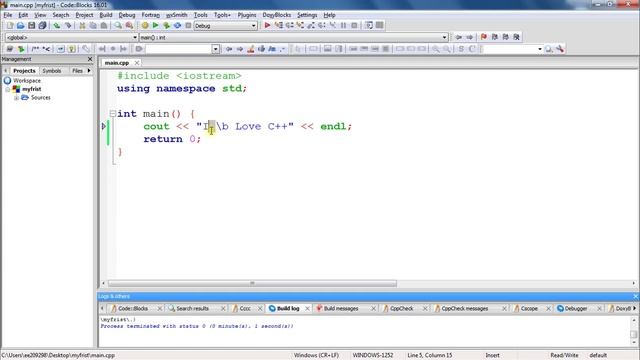The height and width of the screenshot is (360, 640).
Task: Expand the Sources folder
Action: tap(16, 98)
